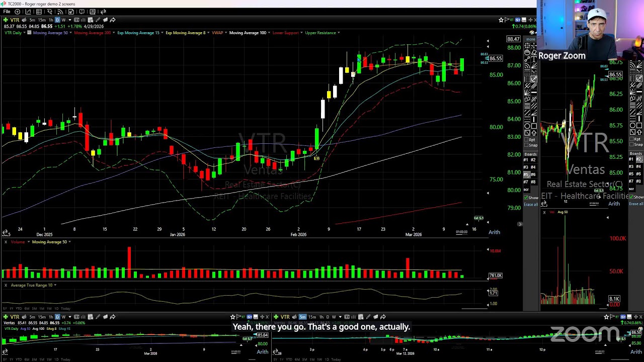Click green plus on bottom-left VTR chart
This screenshot has height=362, width=644.
[6, 317]
